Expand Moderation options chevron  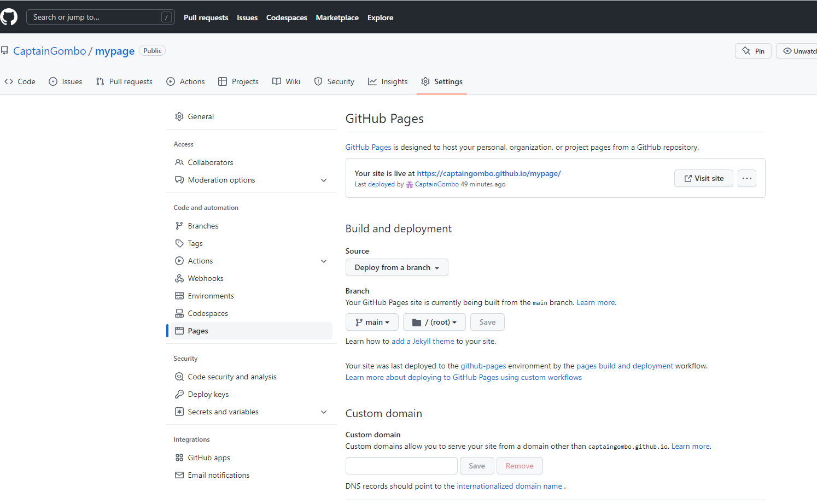point(324,180)
